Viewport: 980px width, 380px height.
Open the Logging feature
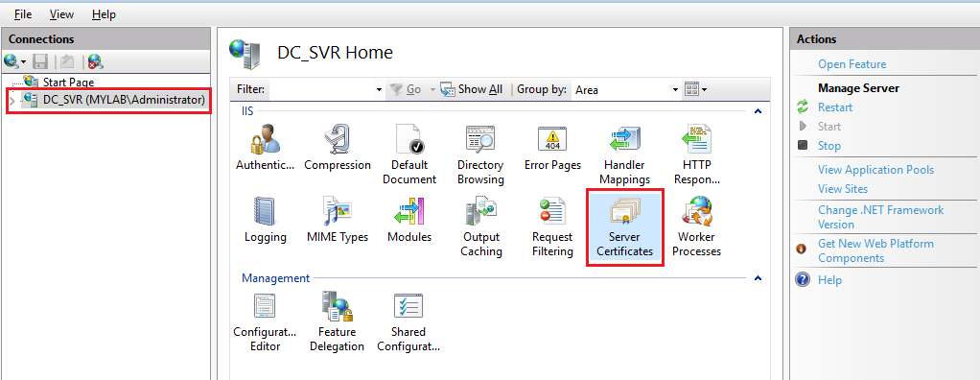(265, 211)
